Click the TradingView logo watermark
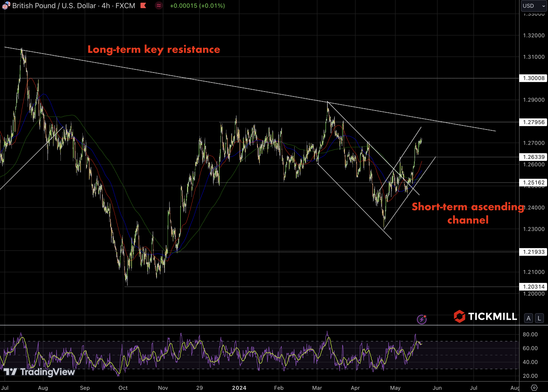 (x=39, y=372)
